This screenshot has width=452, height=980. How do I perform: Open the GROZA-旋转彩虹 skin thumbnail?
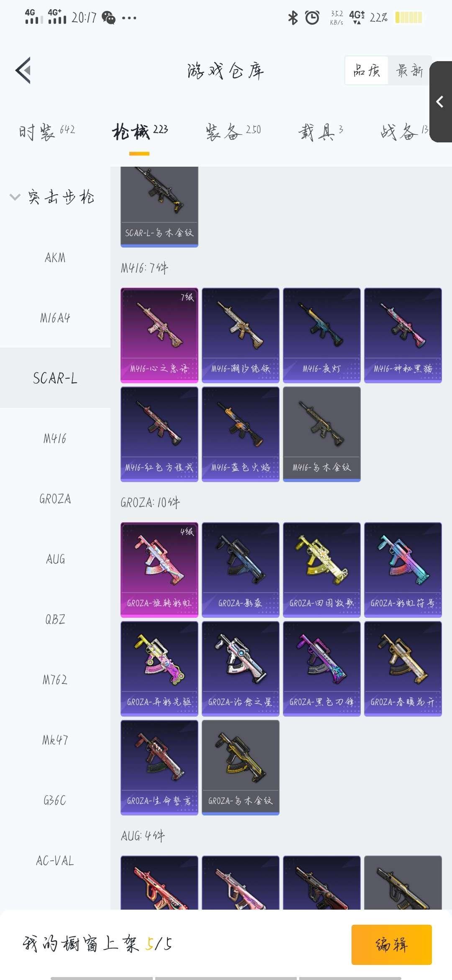(159, 570)
